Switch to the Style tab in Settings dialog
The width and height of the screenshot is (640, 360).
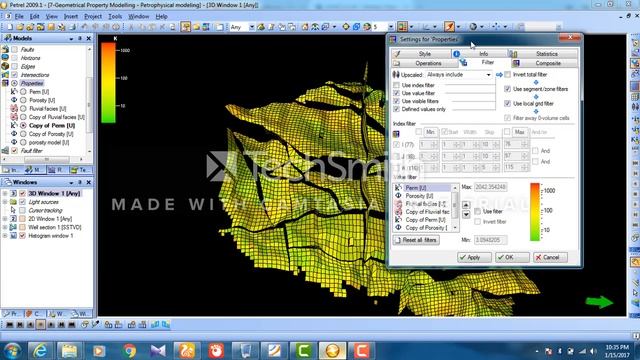coord(421,53)
